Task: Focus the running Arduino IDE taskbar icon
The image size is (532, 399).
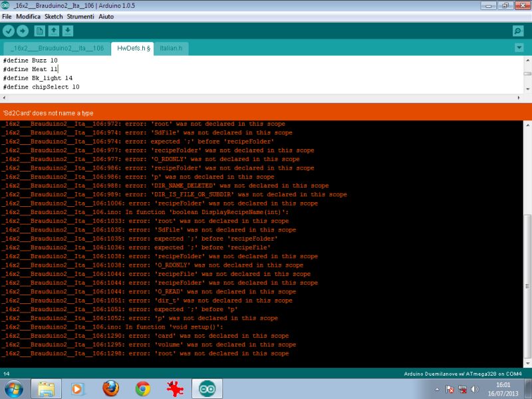Action: [x=205, y=388]
